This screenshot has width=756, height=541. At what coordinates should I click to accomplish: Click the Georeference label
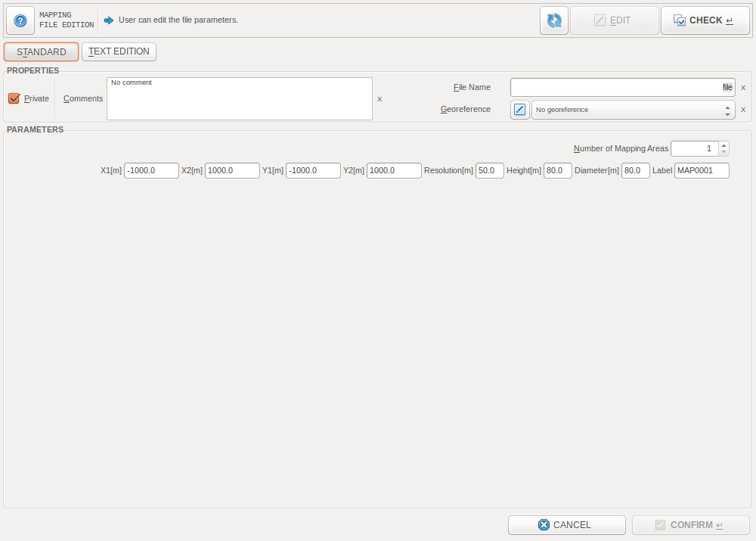tap(465, 110)
